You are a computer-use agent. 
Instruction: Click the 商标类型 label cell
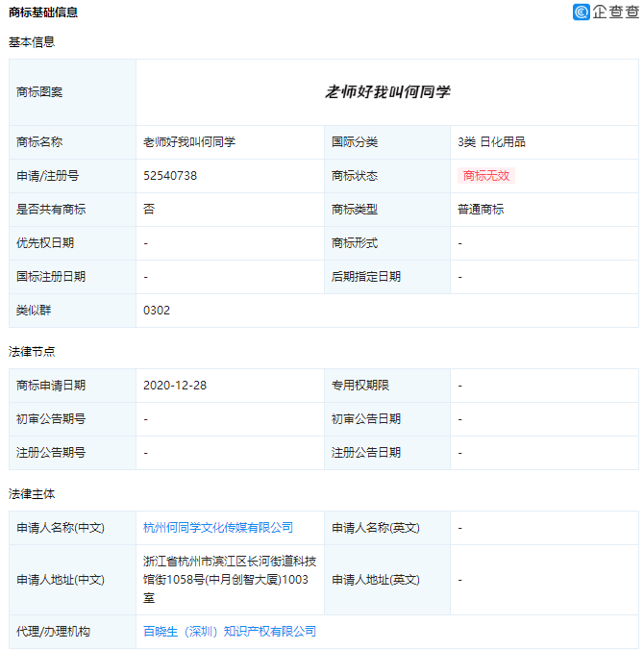pos(387,210)
